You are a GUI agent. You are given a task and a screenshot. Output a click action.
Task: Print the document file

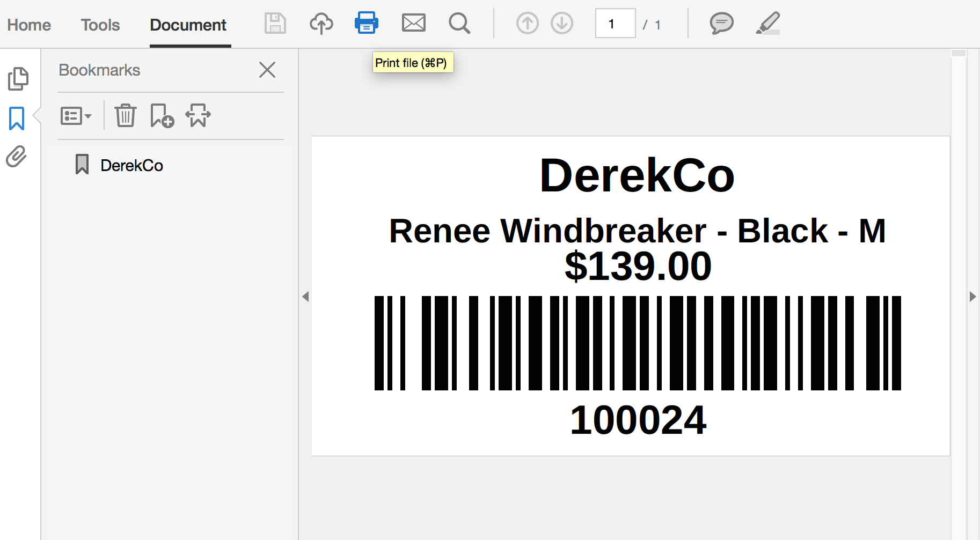click(x=367, y=23)
